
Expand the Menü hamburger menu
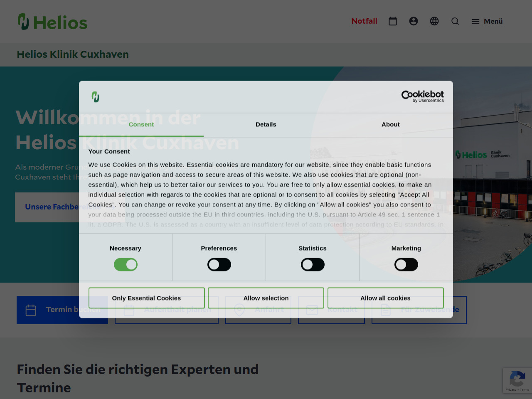(487, 21)
